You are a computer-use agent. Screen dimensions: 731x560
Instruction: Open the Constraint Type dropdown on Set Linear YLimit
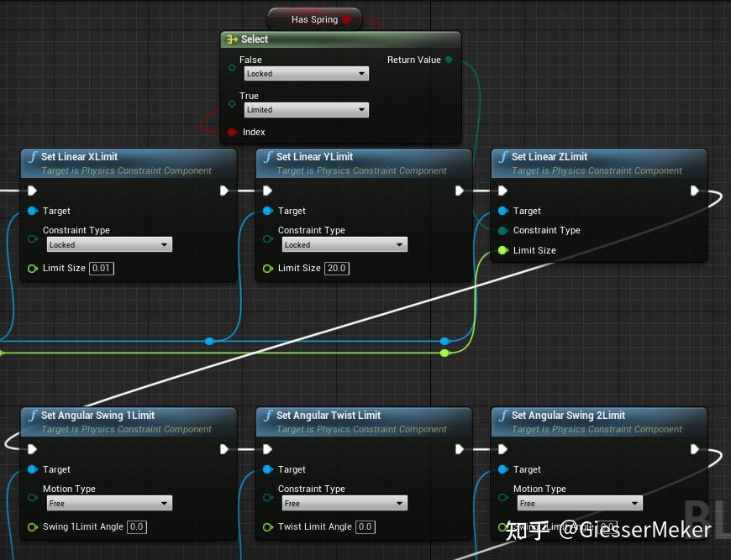tap(344, 244)
